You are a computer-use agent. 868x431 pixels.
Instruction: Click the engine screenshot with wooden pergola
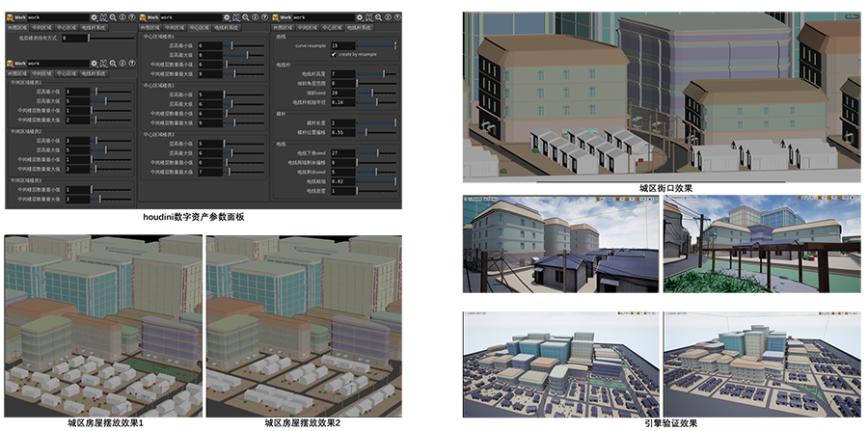[762, 243]
